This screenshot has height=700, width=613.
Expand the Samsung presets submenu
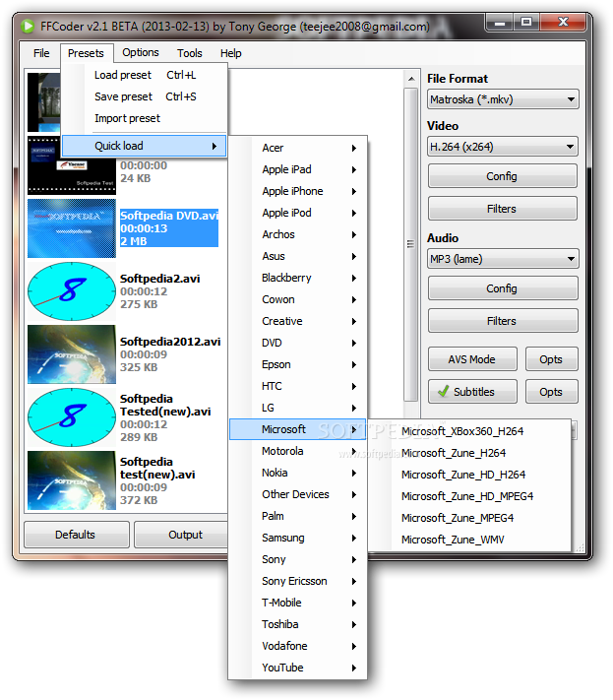point(297,538)
